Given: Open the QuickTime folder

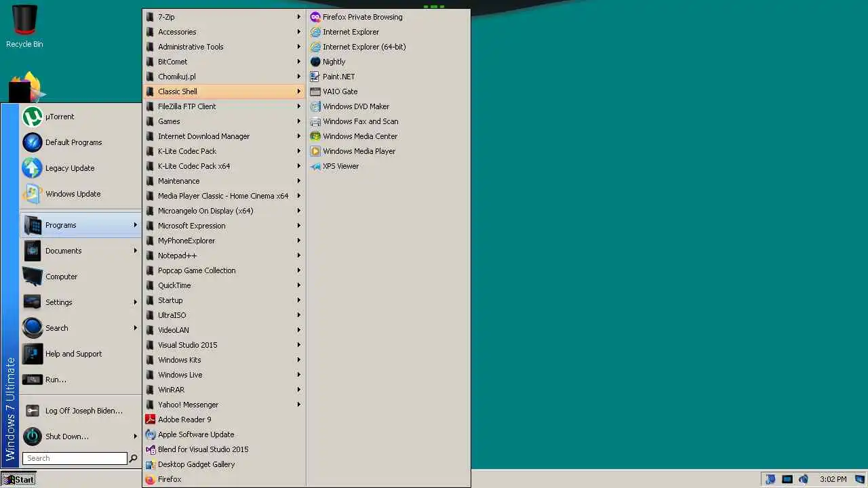Looking at the screenshot, I should point(224,285).
